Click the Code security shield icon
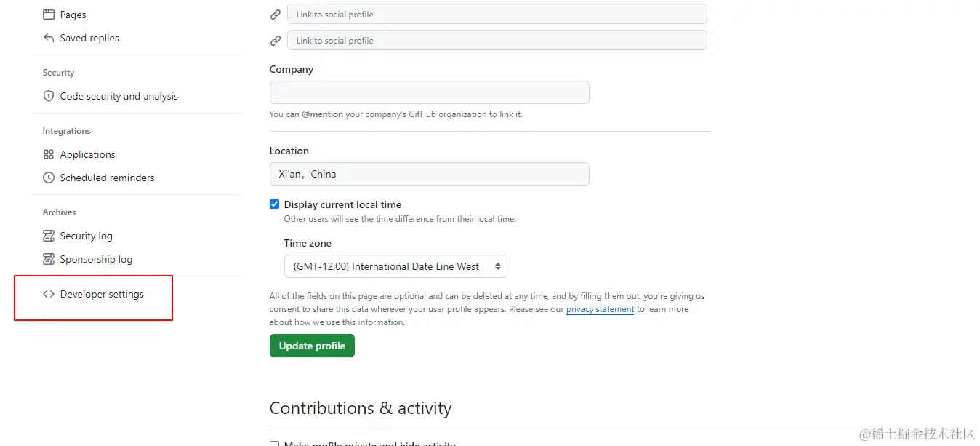 point(49,96)
